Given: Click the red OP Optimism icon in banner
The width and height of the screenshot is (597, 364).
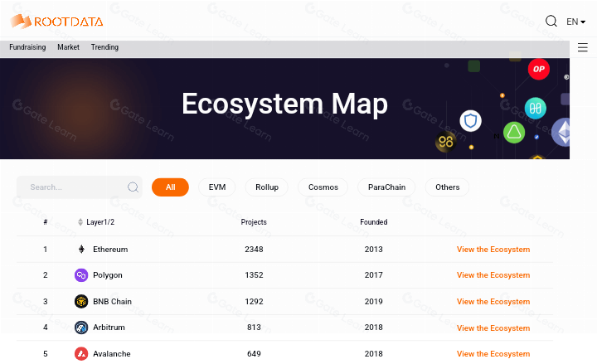Looking at the screenshot, I should pos(538,69).
